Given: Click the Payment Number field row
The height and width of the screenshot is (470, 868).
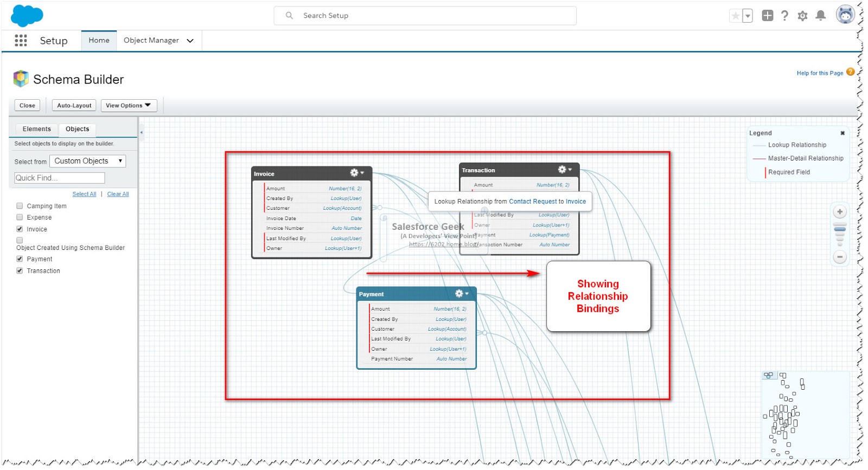Looking at the screenshot, I should pos(418,359).
